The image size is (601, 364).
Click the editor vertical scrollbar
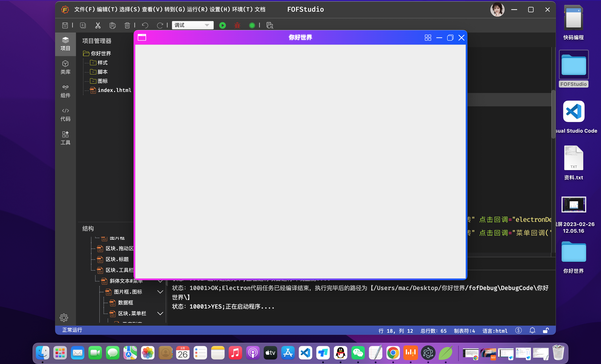(553, 114)
